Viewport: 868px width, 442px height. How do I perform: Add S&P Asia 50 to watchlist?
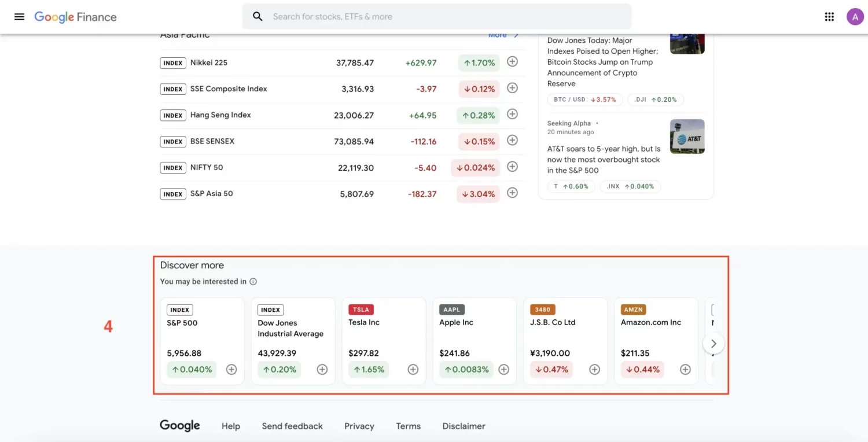(x=512, y=193)
